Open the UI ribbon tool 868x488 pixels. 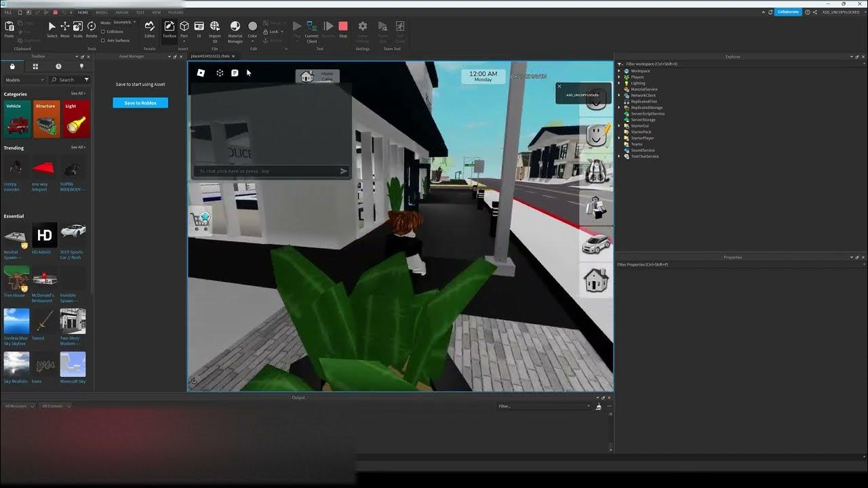(x=199, y=28)
